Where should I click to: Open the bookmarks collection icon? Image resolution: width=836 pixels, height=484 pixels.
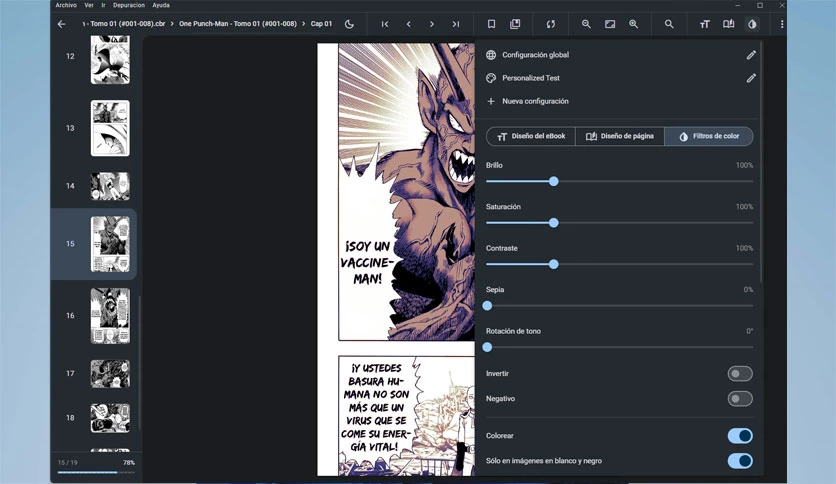click(x=515, y=24)
